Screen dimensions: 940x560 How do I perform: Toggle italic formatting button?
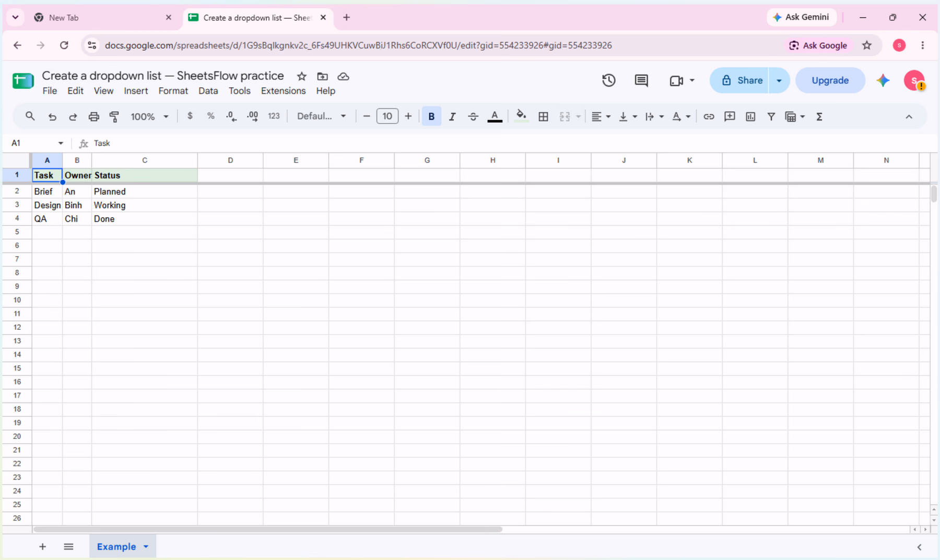452,116
